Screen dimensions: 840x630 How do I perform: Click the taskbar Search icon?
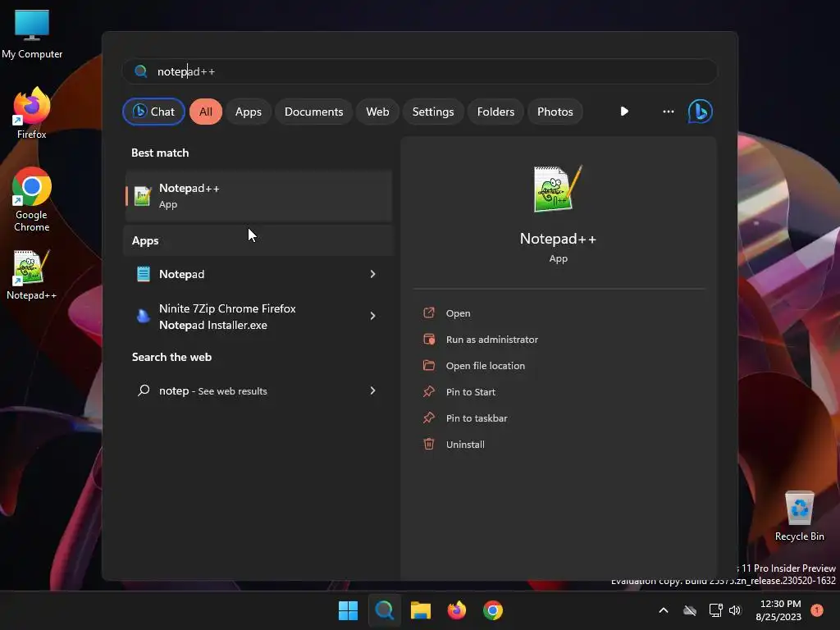pyautogui.click(x=384, y=610)
